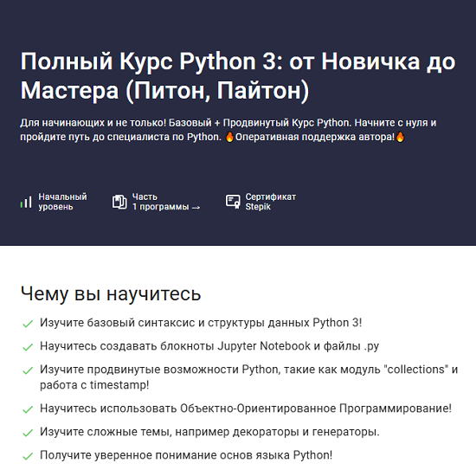The height and width of the screenshot is (476, 476).
Task: Click the Сертификат Stepik label
Action: 271,202
